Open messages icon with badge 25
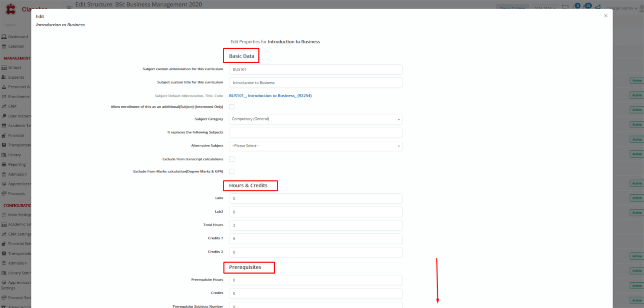644x308 pixels. 587,6
